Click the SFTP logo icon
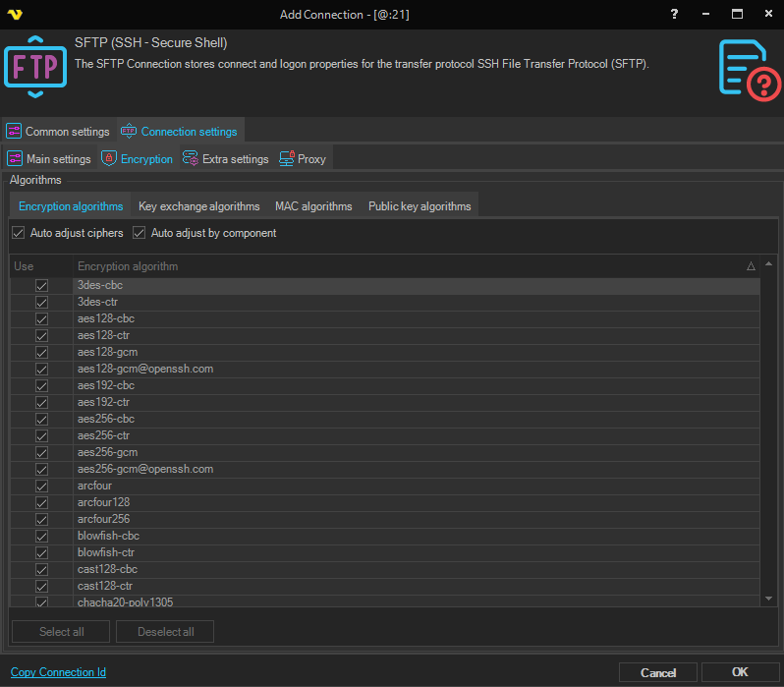 pos(35,67)
